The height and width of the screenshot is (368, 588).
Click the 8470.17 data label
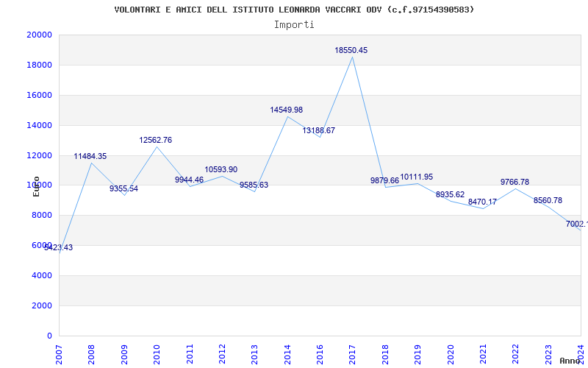pos(482,202)
